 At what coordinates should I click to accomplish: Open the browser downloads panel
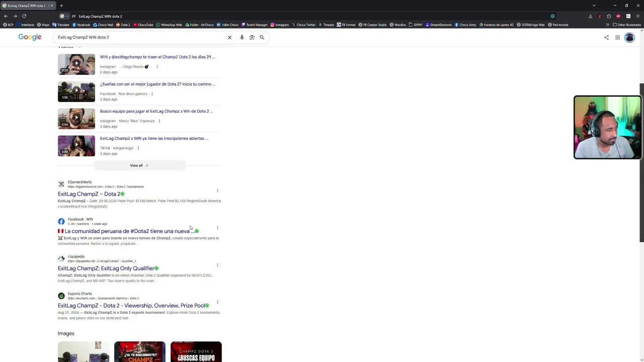click(590, 16)
